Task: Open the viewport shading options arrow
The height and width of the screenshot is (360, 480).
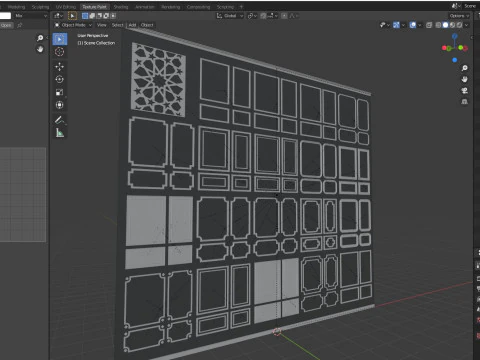Action: [x=467, y=25]
